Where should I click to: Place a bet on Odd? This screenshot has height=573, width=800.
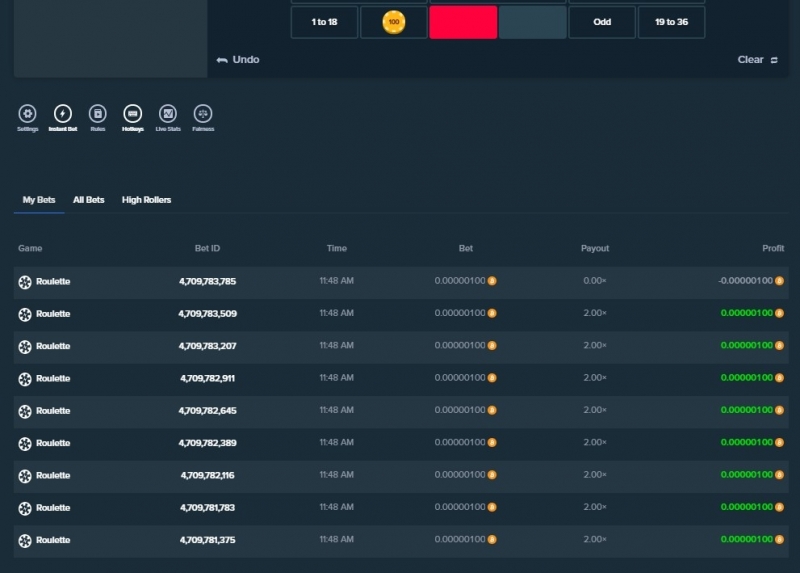(602, 22)
